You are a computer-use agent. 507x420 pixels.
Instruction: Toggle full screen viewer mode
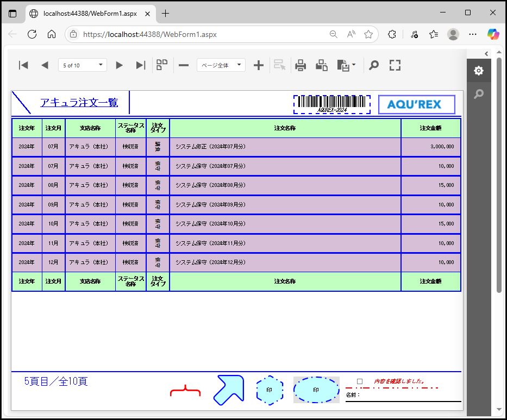395,65
